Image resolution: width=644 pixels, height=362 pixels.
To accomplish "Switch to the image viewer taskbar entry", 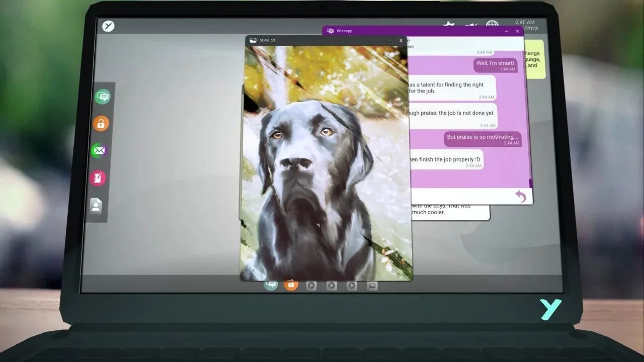I will coord(372,286).
